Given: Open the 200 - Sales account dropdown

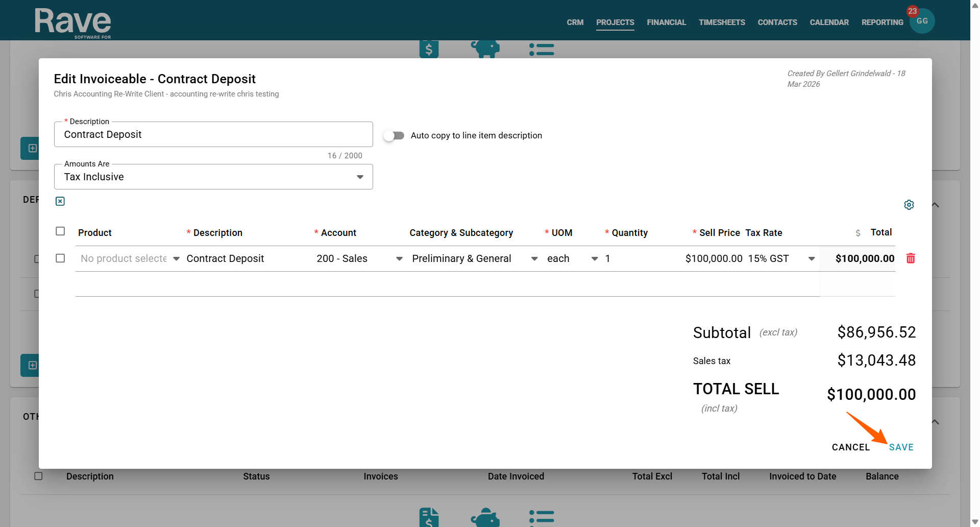Looking at the screenshot, I should (x=359, y=258).
